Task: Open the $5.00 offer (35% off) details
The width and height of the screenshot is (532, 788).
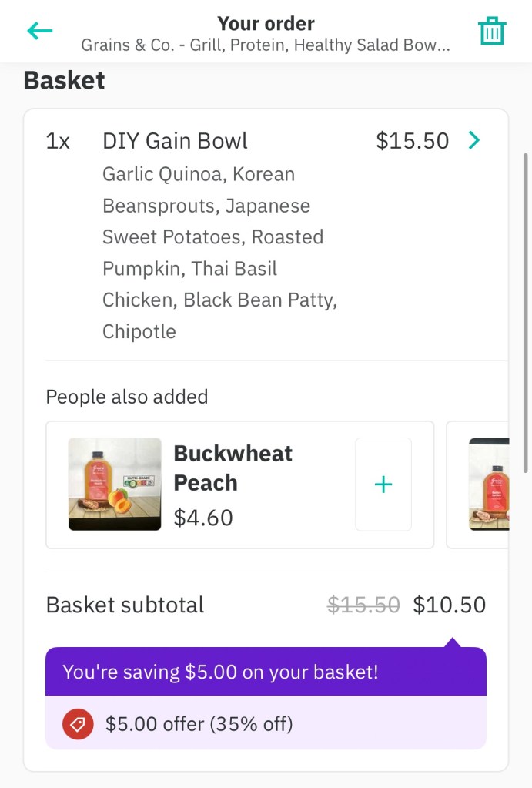Action: pos(199,724)
